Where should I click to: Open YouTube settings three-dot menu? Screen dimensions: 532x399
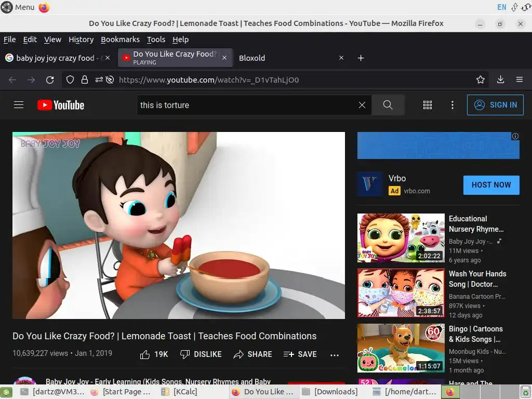(x=453, y=105)
